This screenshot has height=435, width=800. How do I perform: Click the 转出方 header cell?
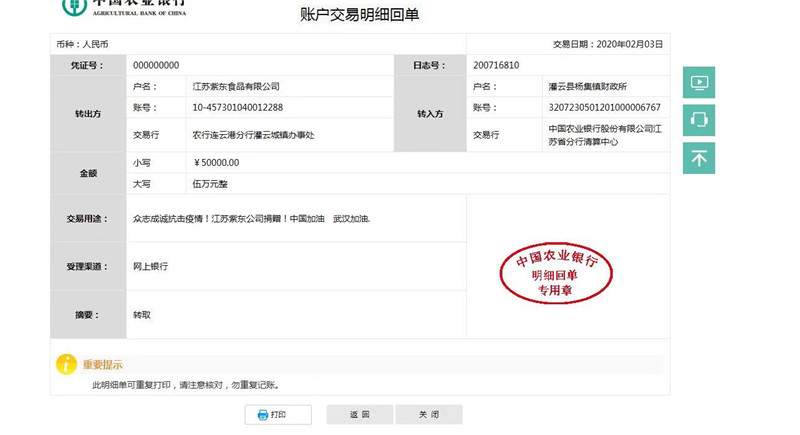(x=88, y=114)
